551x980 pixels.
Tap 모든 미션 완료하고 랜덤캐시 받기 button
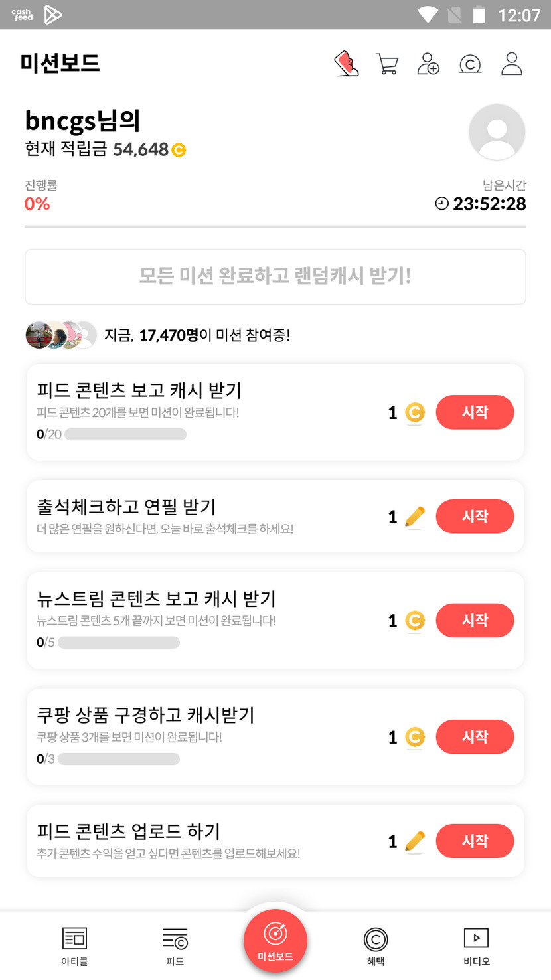(275, 276)
